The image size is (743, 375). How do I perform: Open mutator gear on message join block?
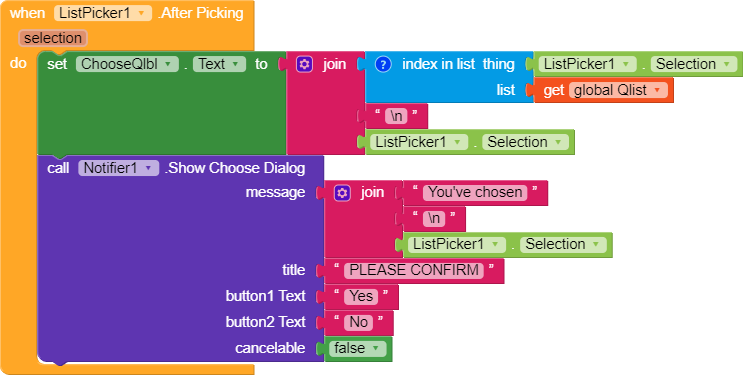(x=342, y=192)
